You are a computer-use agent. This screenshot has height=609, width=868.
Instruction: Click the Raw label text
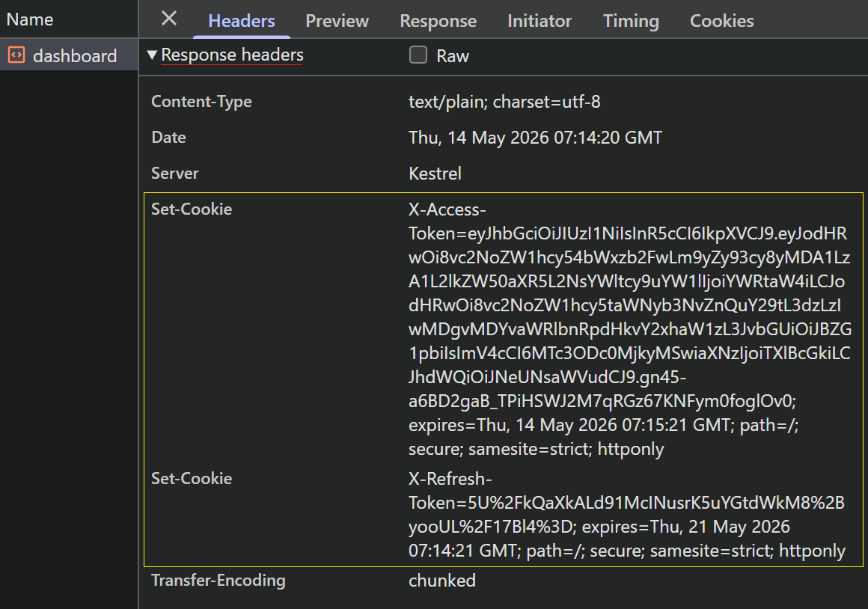click(x=452, y=56)
